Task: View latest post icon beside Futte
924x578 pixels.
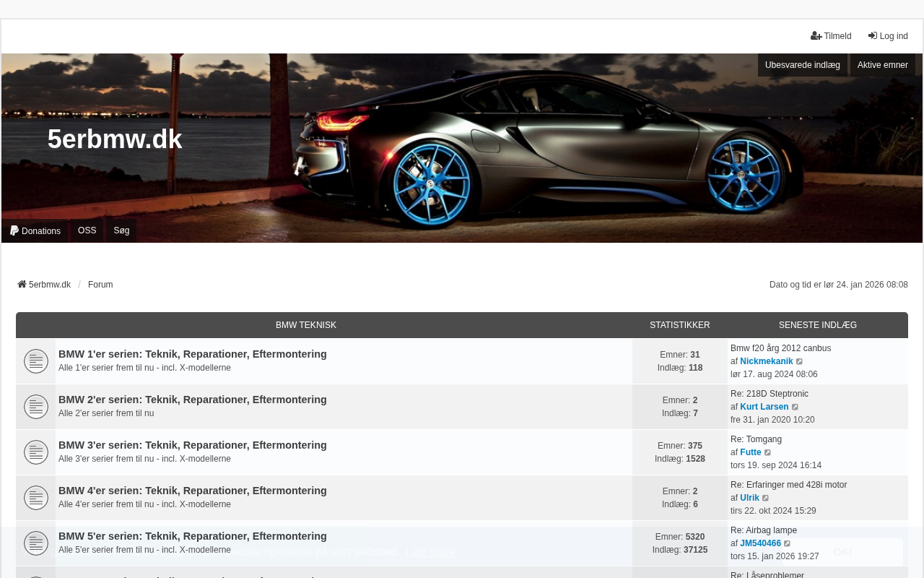Action: [x=768, y=452]
